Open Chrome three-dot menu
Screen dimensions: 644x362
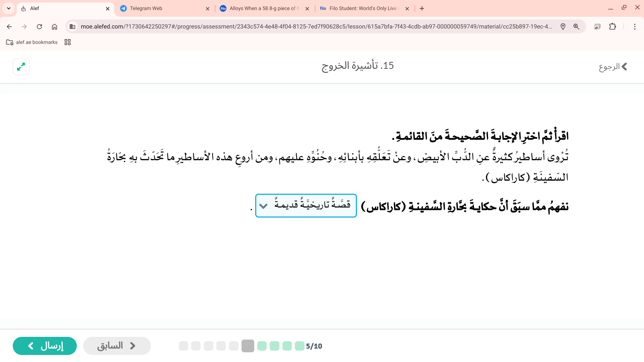tap(635, 26)
